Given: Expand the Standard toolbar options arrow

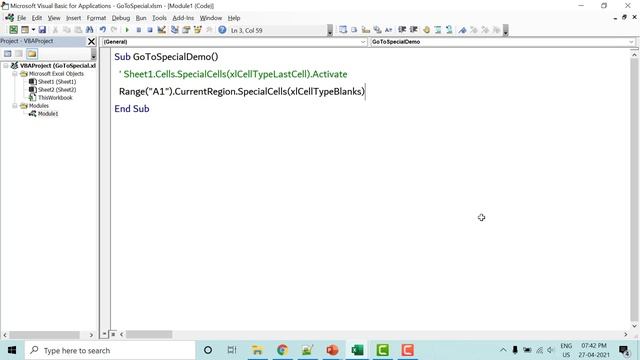Looking at the screenshot, I should click(330, 30).
